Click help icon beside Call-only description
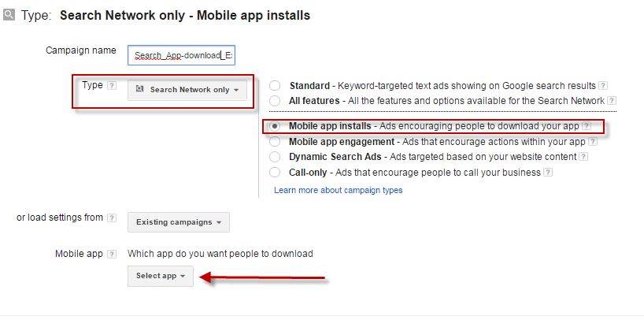644x320 pixels. point(546,173)
